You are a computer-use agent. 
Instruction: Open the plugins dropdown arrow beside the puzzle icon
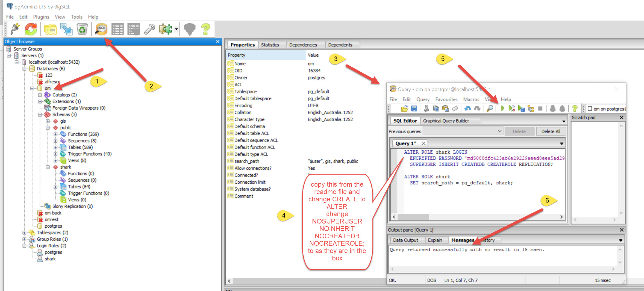tap(176, 29)
